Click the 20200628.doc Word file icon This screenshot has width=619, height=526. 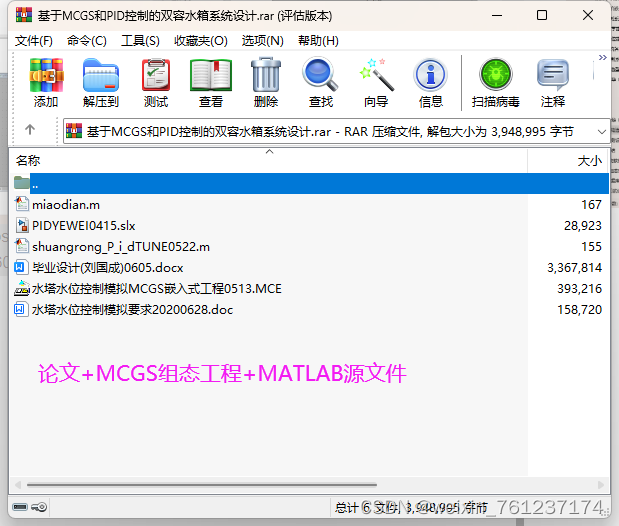coord(21,309)
